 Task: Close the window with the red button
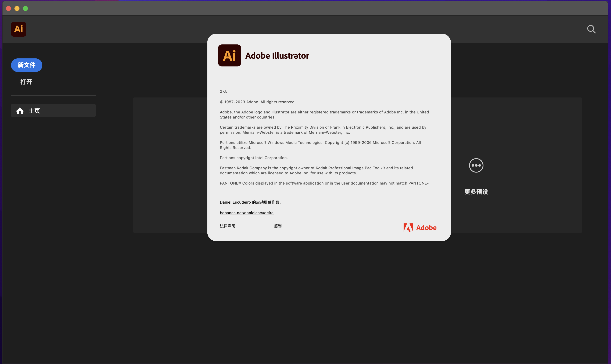8,9
